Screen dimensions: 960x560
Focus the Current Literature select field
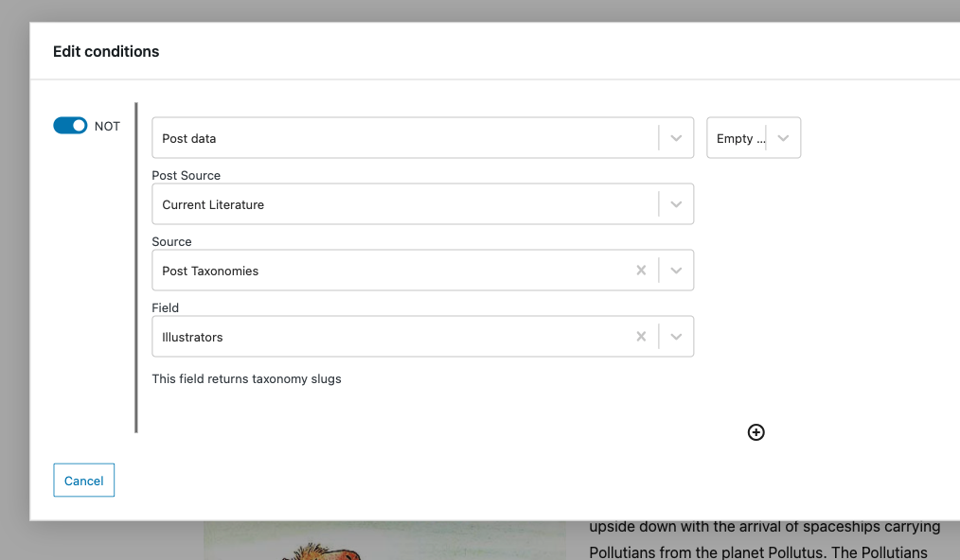click(x=422, y=203)
